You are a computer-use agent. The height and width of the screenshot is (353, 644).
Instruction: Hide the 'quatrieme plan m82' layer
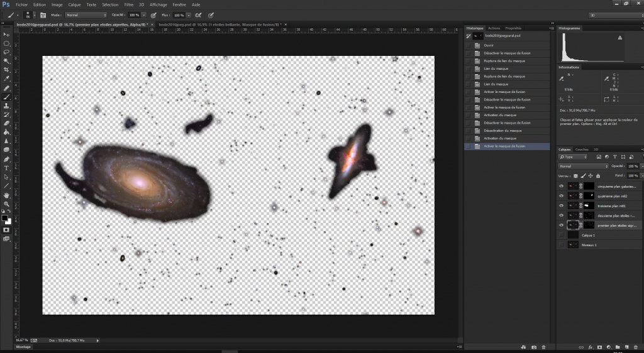pyautogui.click(x=561, y=196)
